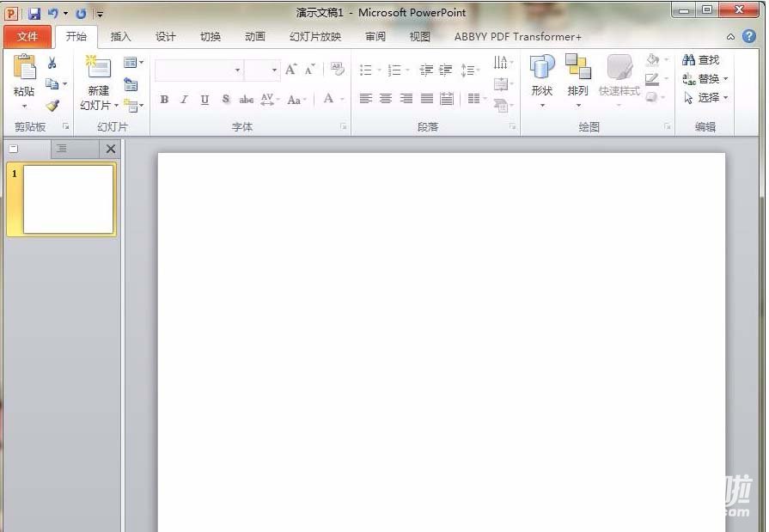Expand the 形状 shapes gallery
The image size is (769, 532).
pyautogui.click(x=542, y=81)
